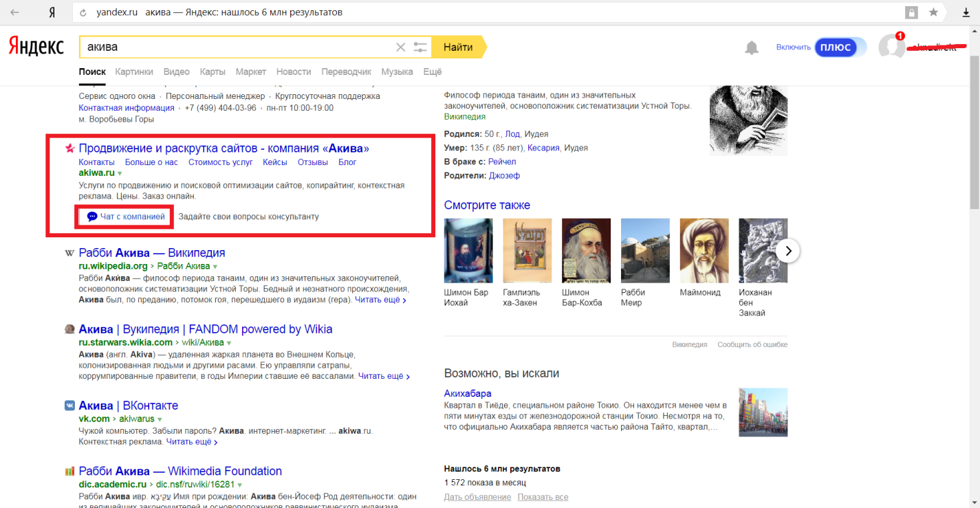Screen dimensions: 980x508
Task: Open the dropdown arrow after ru.starwars.wikia.com › wiki/Акива
Action: click(x=229, y=343)
